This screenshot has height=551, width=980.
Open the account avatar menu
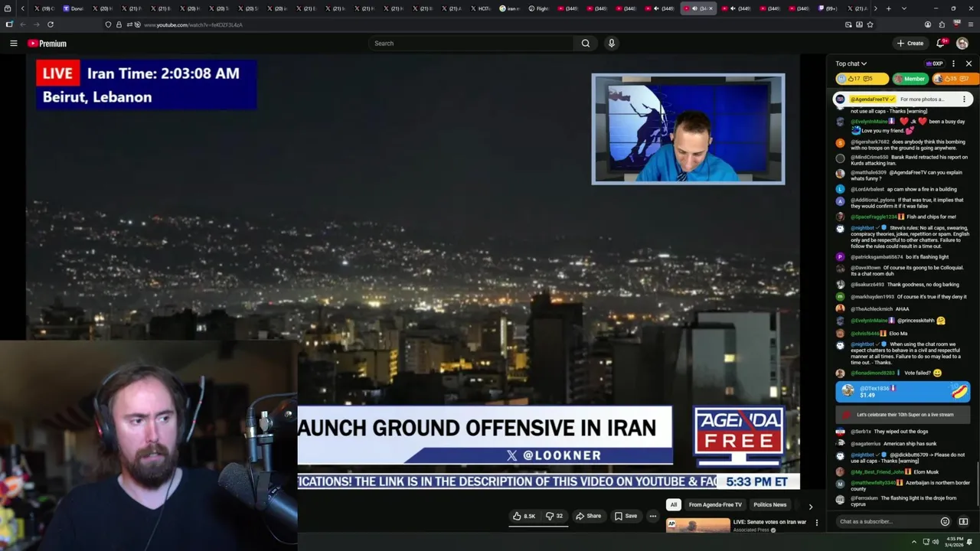click(962, 44)
